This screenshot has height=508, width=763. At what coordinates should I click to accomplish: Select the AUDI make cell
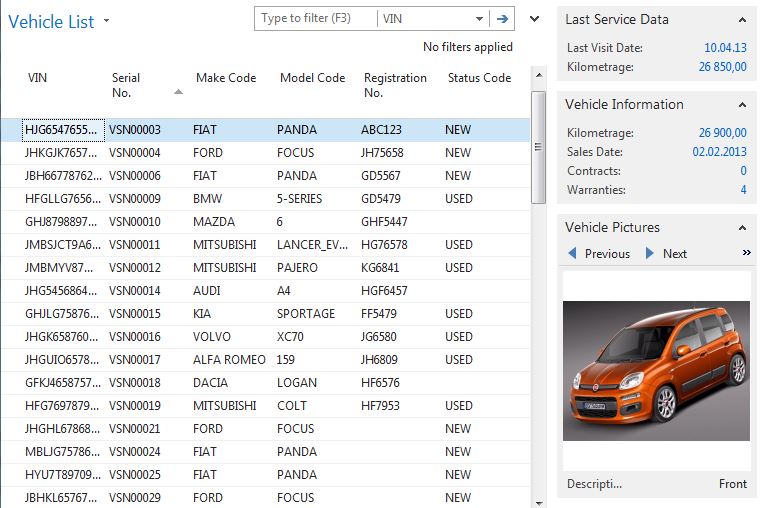point(206,291)
